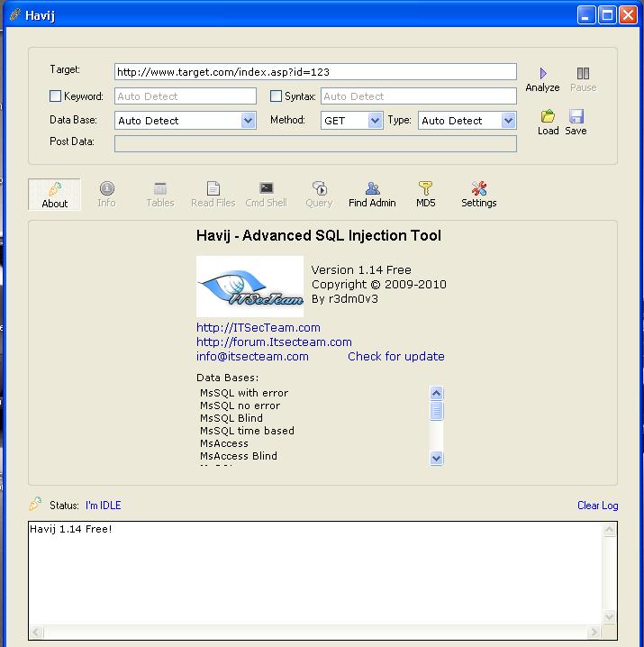Viewport: 644px width, 647px height.
Task: Click Check for update link
Action: click(x=396, y=357)
